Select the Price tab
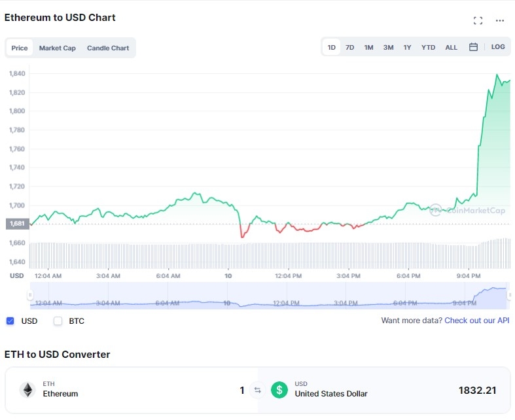 (20, 48)
